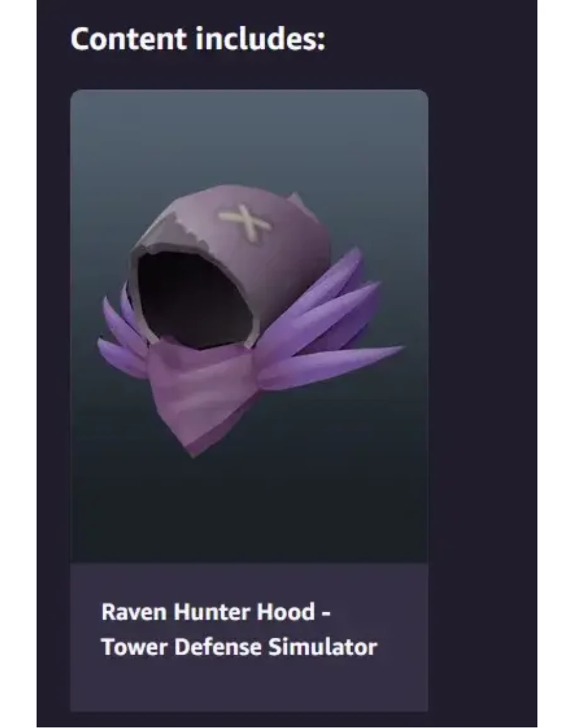
Task: Click the "Content includes:" heading
Action: click(197, 38)
